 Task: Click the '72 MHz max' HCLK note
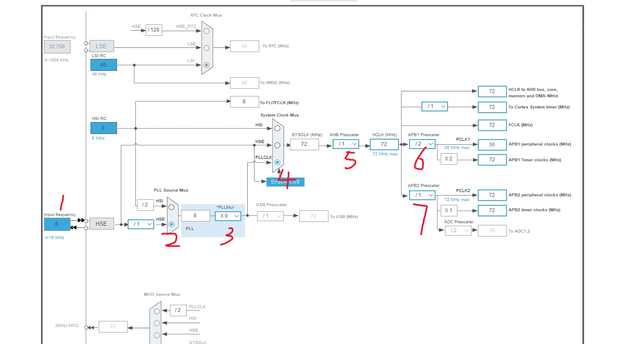pyautogui.click(x=384, y=154)
